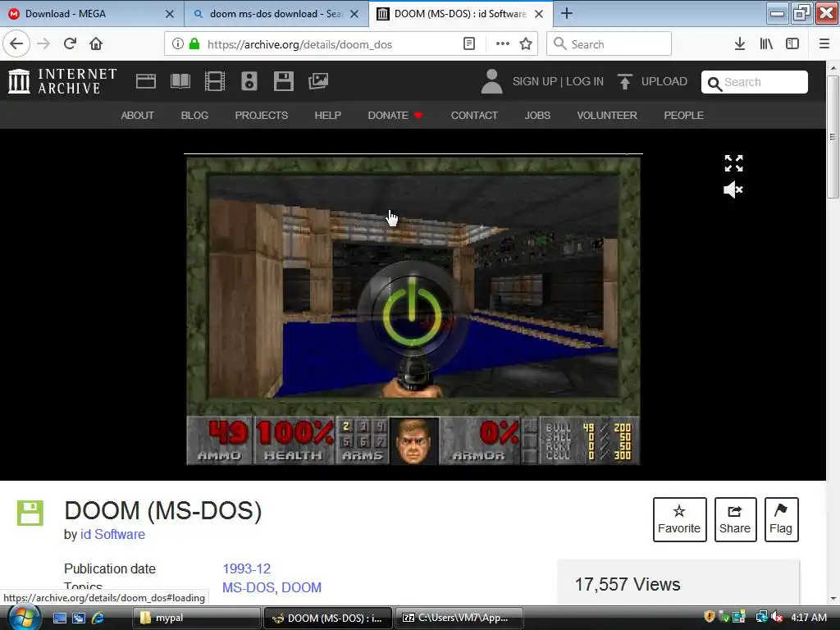Open a new browser tab
Screen dimensions: 840x630
tap(566, 13)
